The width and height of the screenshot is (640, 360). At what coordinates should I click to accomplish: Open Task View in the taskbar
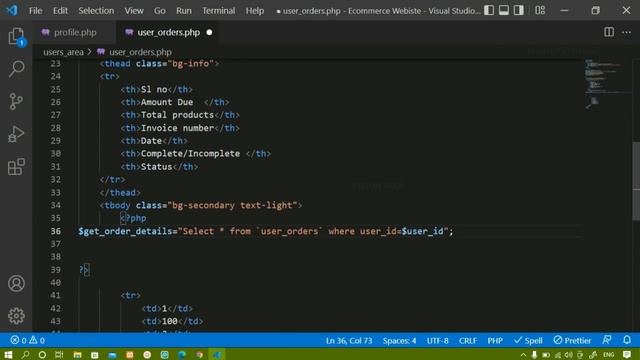point(59,354)
